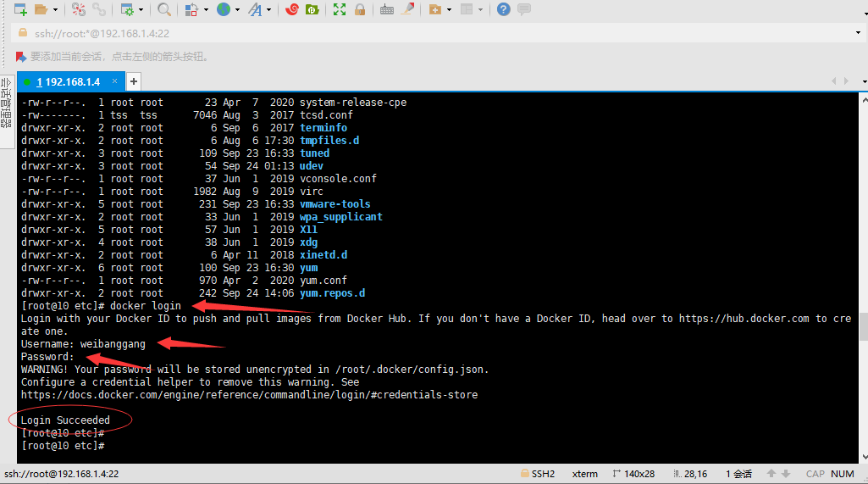Click the 28,16 cursor position status

click(x=690, y=474)
